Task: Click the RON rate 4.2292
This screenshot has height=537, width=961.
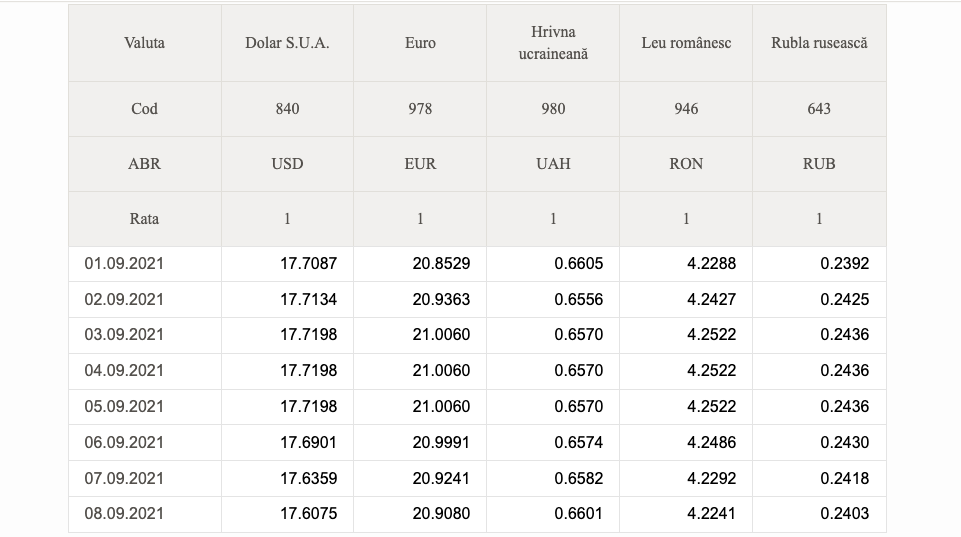Action: pyautogui.click(x=711, y=478)
